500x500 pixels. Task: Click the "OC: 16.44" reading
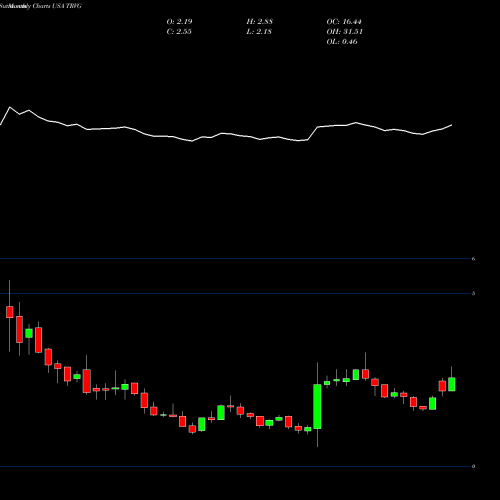[344, 22]
